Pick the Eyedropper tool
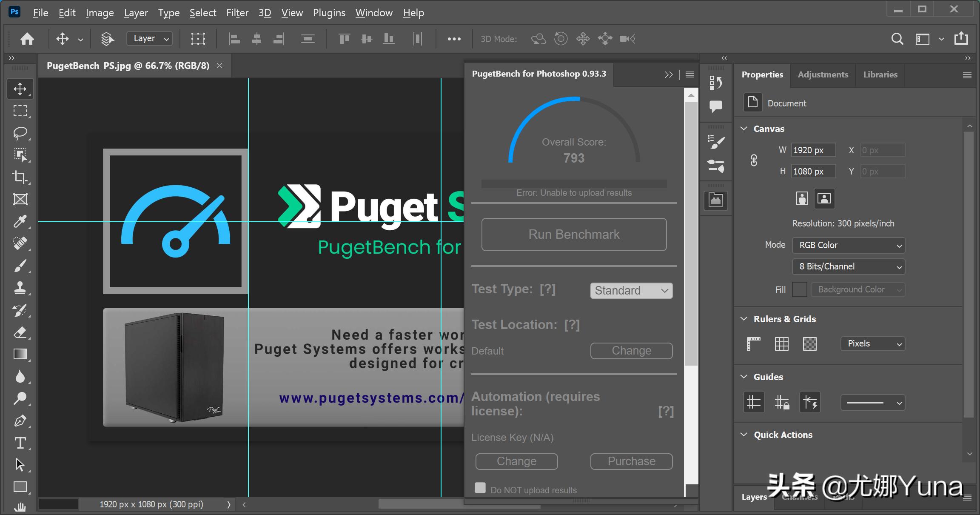 (20, 221)
